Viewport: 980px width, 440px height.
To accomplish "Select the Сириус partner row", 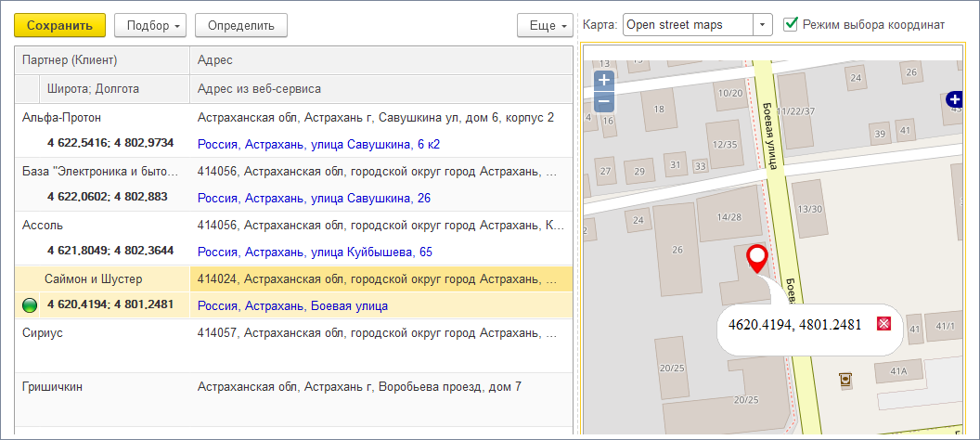I will [102, 332].
